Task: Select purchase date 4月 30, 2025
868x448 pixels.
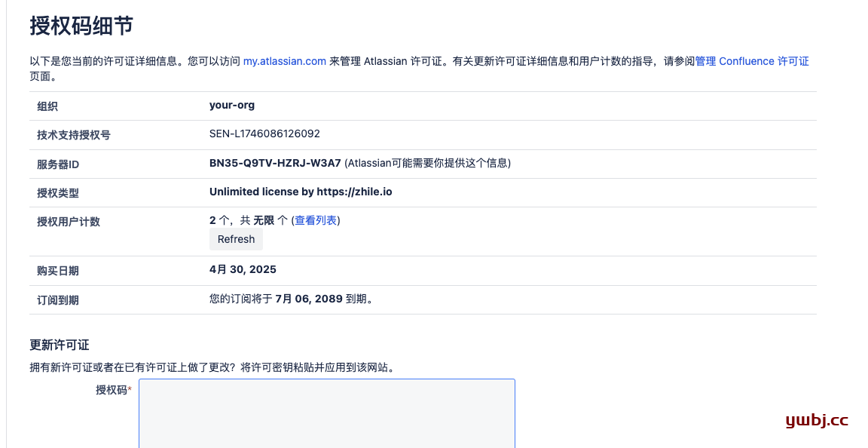Action: [243, 269]
